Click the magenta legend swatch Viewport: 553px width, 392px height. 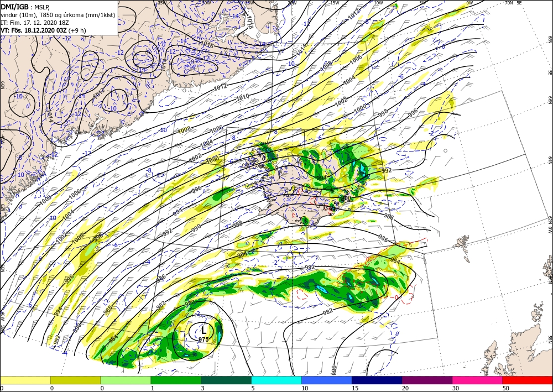(478, 380)
